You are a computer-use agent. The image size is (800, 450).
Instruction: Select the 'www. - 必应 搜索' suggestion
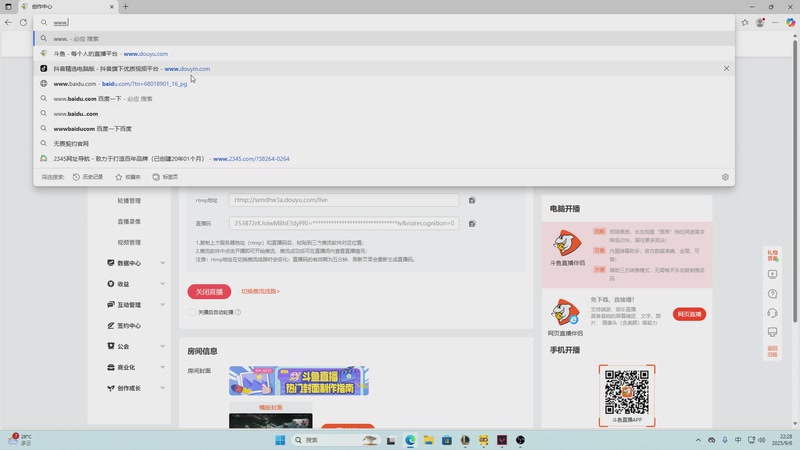(x=384, y=39)
